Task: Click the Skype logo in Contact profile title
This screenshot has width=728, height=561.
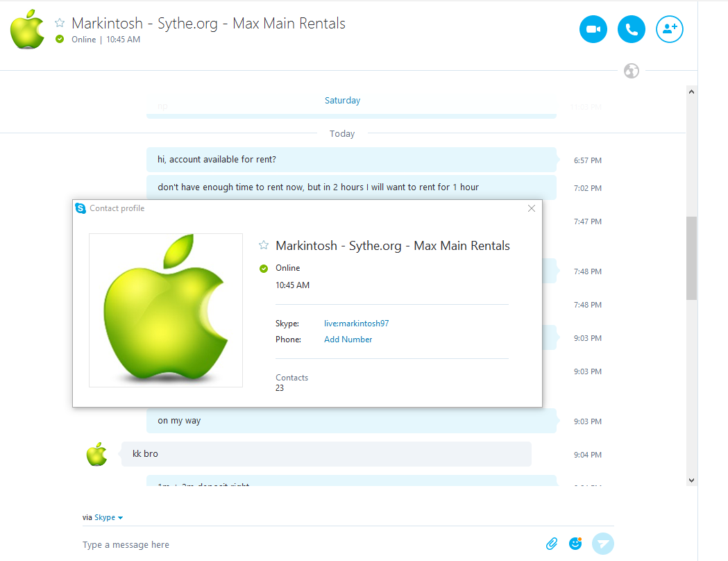Action: [81, 208]
